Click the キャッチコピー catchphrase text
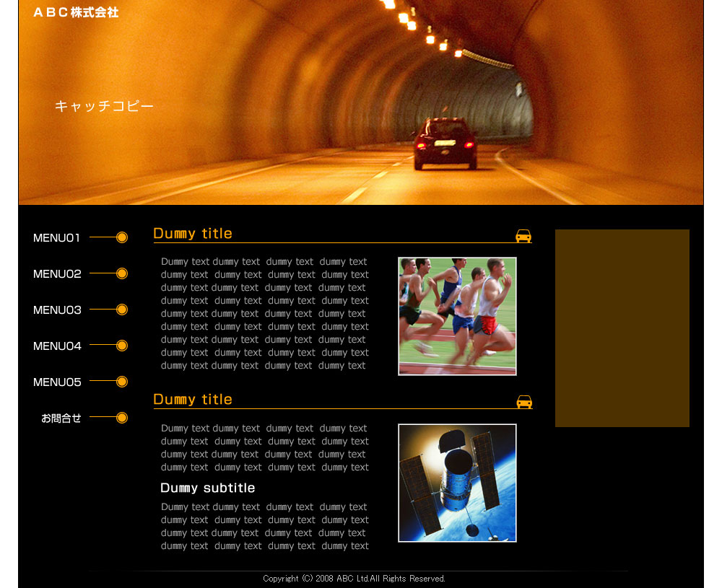The image size is (722, 588). click(x=104, y=106)
